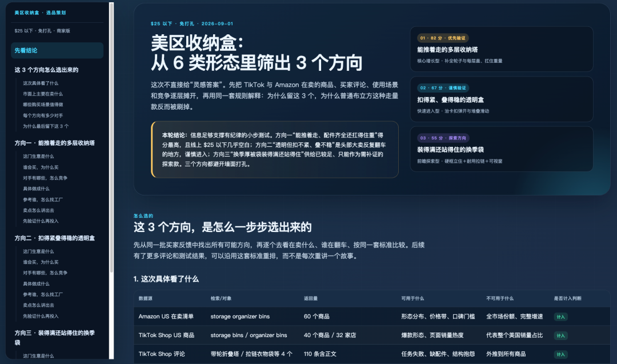617x364 pixels.
Task: Select 先验证什么再投入 under 方向一
Action: (41, 221)
